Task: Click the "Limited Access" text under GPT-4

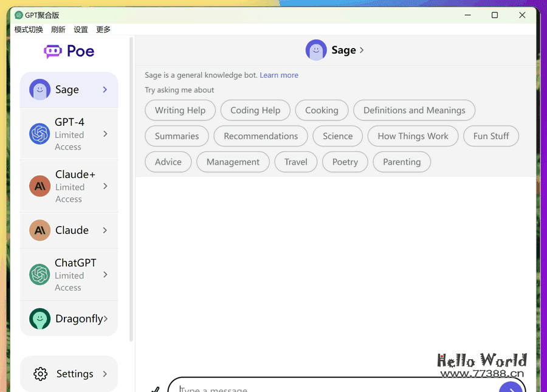Action: click(x=69, y=141)
